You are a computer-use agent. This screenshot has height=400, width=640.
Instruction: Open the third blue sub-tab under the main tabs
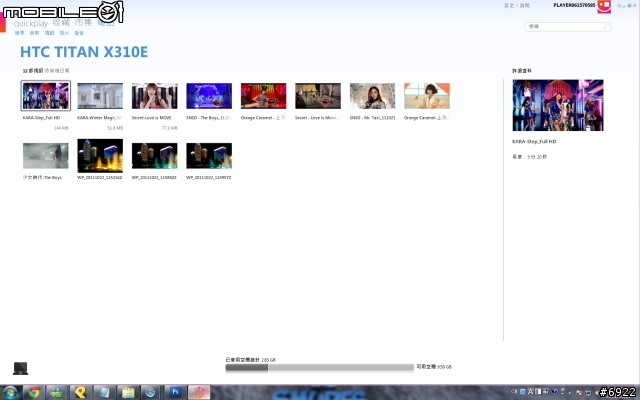(49, 33)
